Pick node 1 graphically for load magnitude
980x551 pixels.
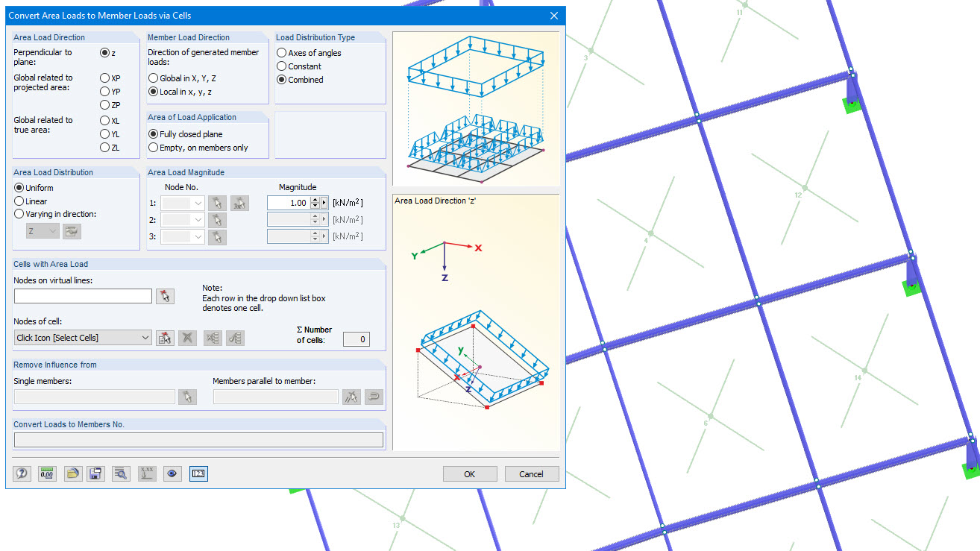[x=217, y=202]
